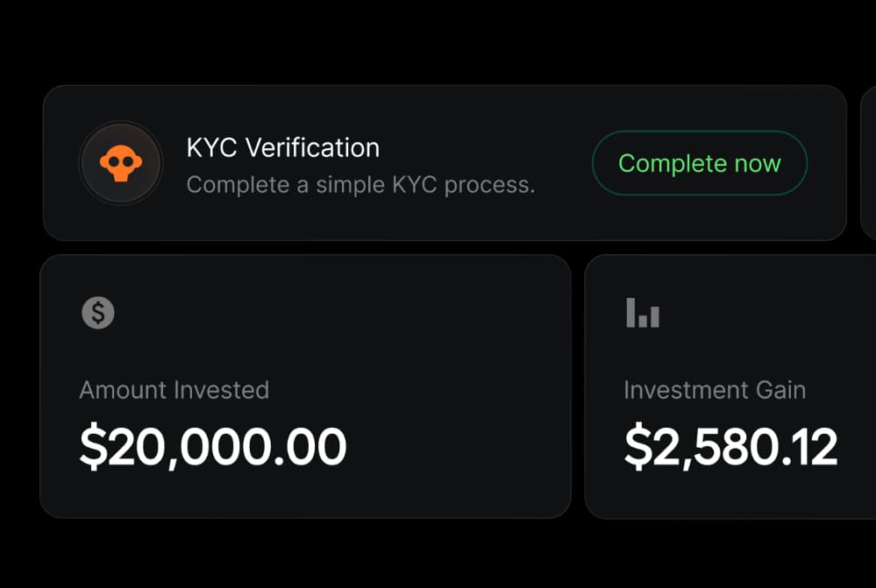Image resolution: width=876 pixels, height=588 pixels.
Task: Click the word 'Verification' in banner title
Action: point(312,148)
